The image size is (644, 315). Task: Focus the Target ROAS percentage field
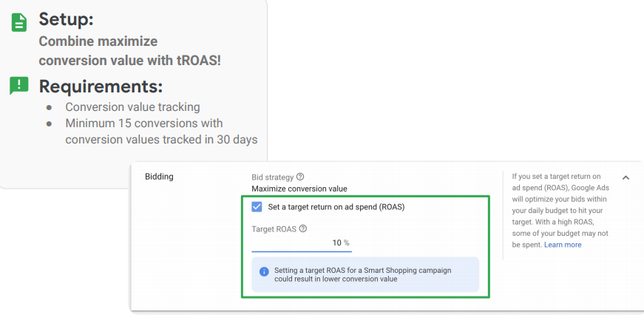(303, 243)
